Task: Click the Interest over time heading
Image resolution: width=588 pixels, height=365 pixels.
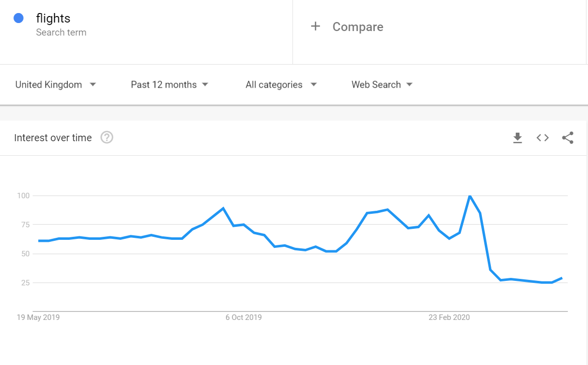Action: 53,138
